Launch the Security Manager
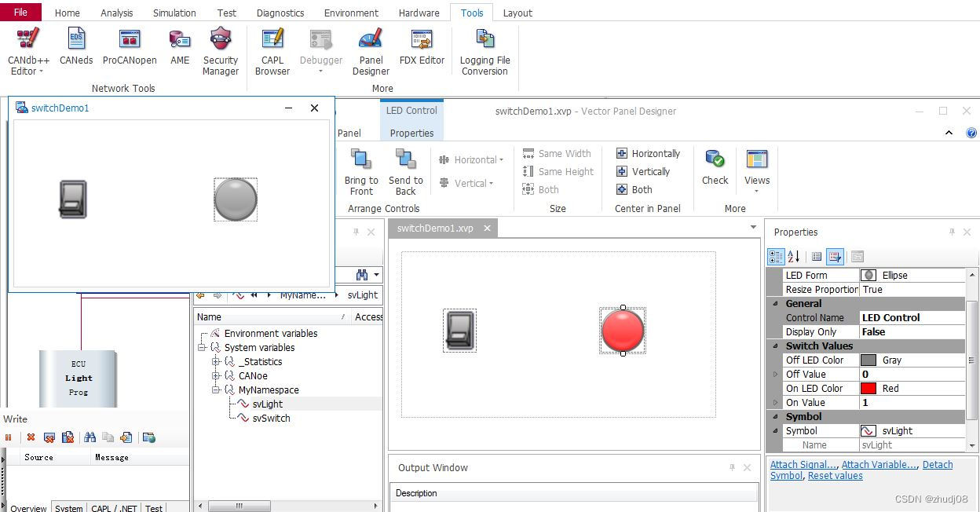 point(221,52)
